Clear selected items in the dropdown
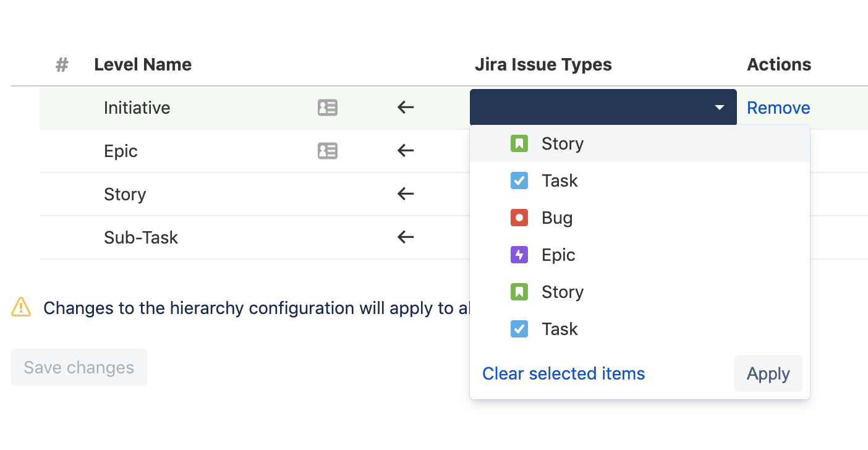868x450 pixels. 563,373
